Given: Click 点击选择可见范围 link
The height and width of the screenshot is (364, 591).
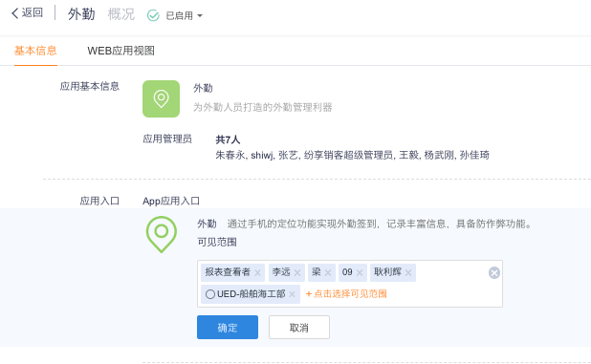Looking at the screenshot, I should coord(346,293).
